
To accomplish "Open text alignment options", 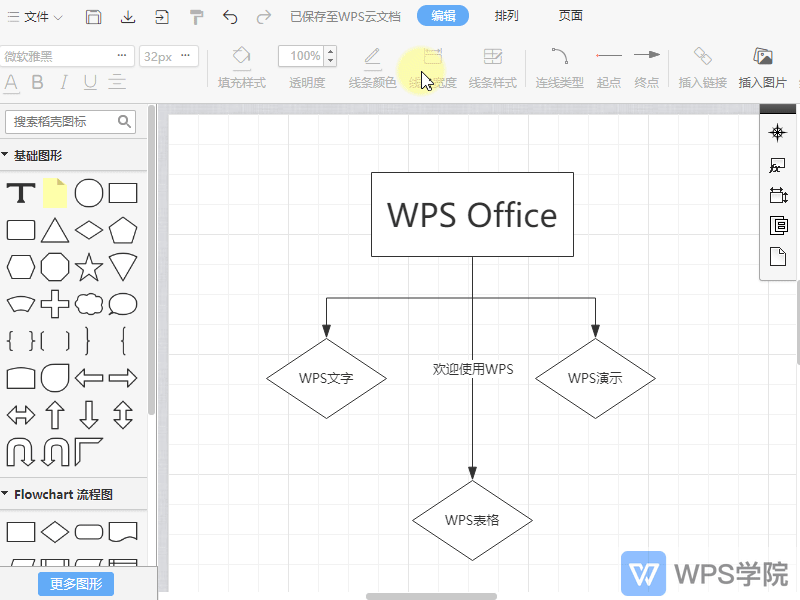I will pyautogui.click(x=117, y=82).
